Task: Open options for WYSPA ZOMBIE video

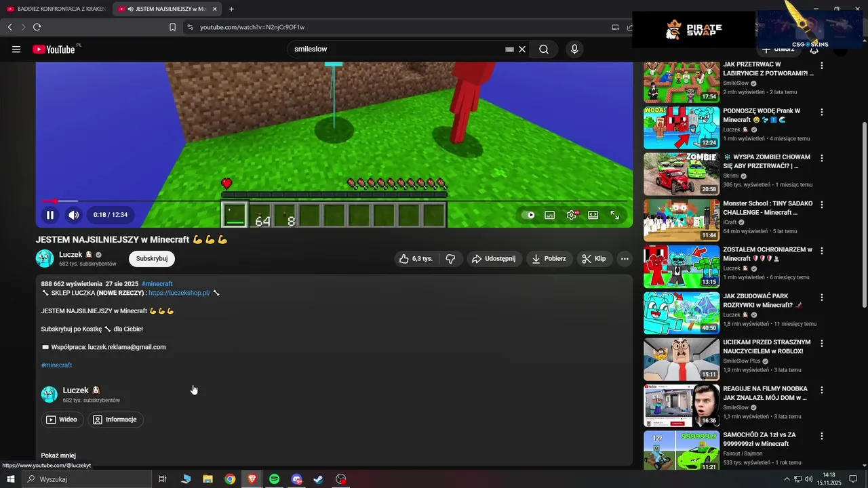Action: [822, 158]
